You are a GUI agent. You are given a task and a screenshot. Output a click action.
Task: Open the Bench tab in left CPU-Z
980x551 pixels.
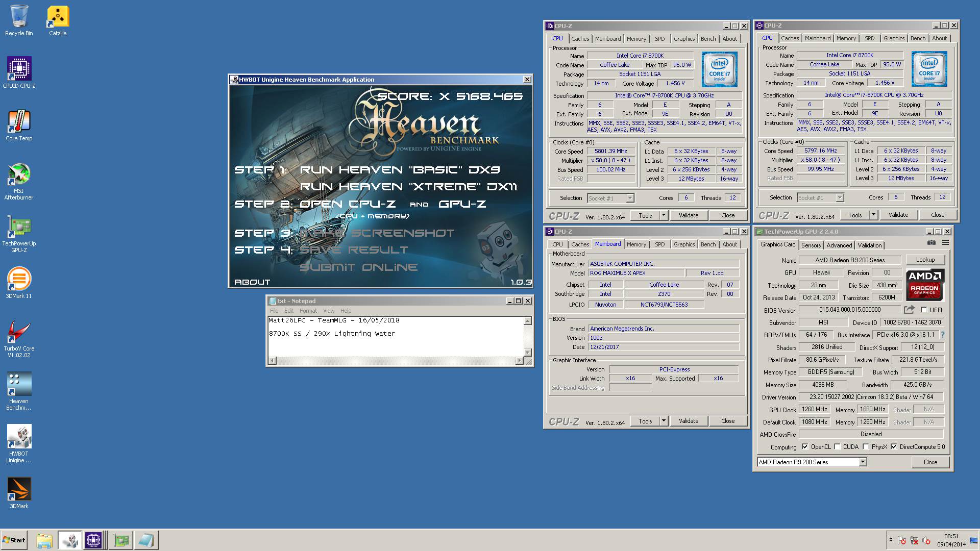tap(708, 39)
